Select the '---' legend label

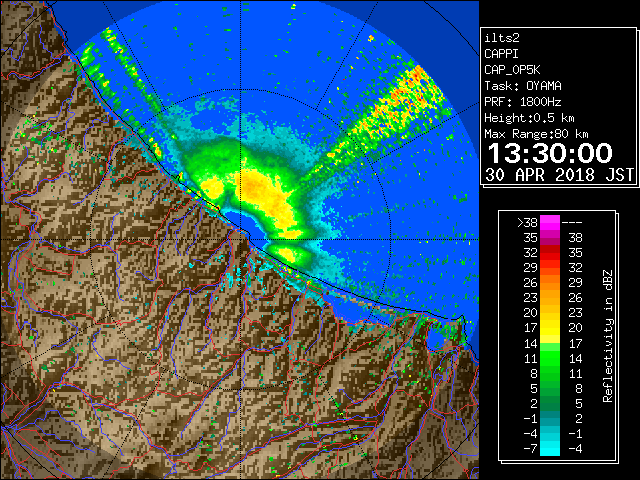point(572,222)
